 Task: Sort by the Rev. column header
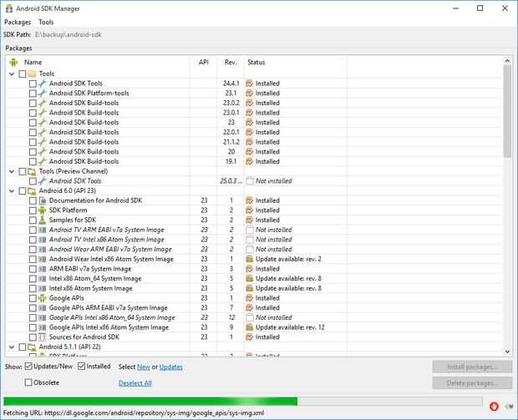[x=231, y=62]
